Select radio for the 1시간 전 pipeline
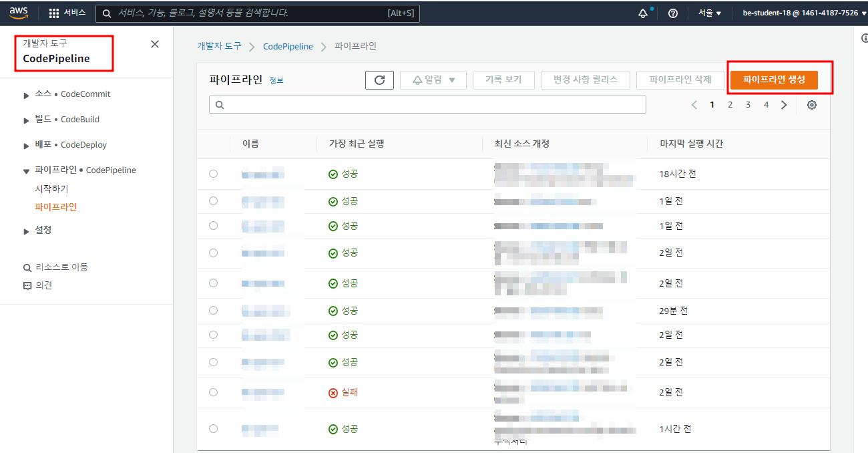Viewport: 868px width, 453px height. pyautogui.click(x=213, y=429)
